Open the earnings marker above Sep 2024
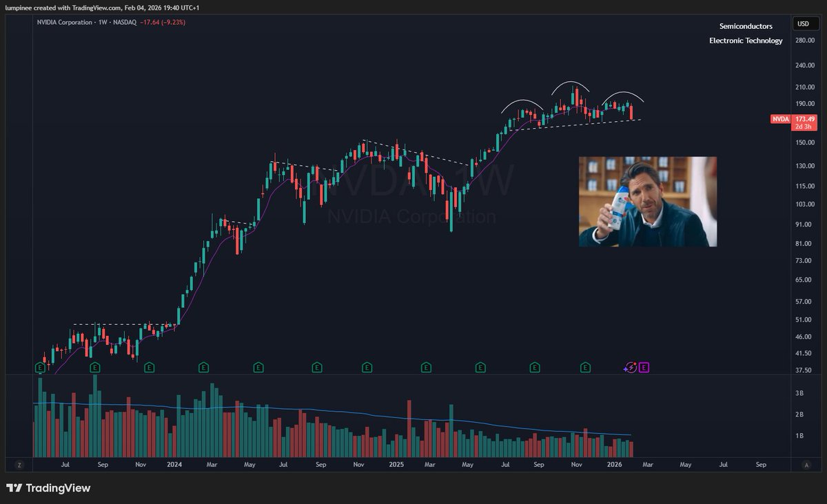Screen dimensions: 827x504 click(317, 368)
